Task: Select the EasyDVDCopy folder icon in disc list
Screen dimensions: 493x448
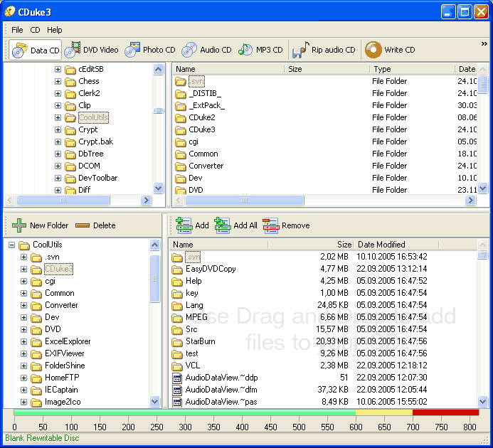Action: (177, 270)
